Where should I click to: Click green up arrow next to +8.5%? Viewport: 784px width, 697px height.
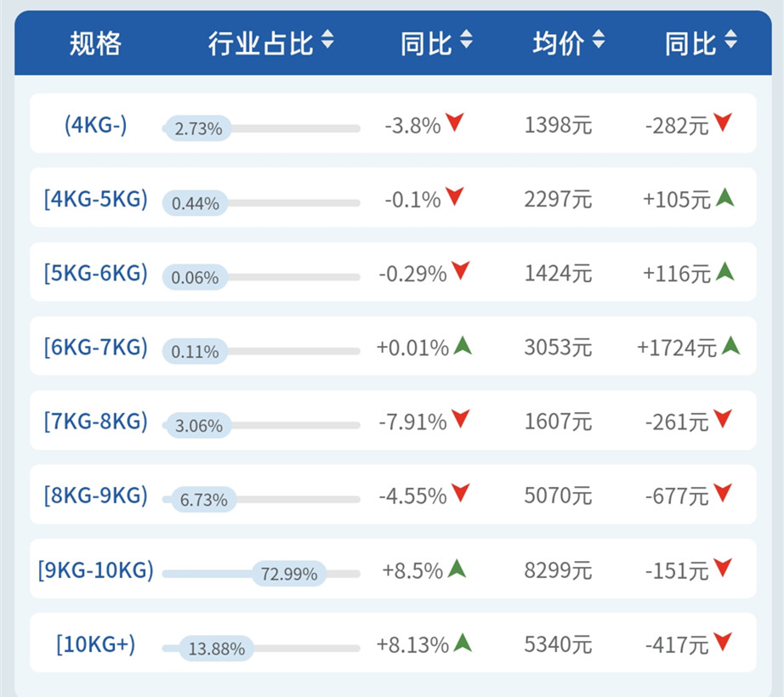coord(457,568)
